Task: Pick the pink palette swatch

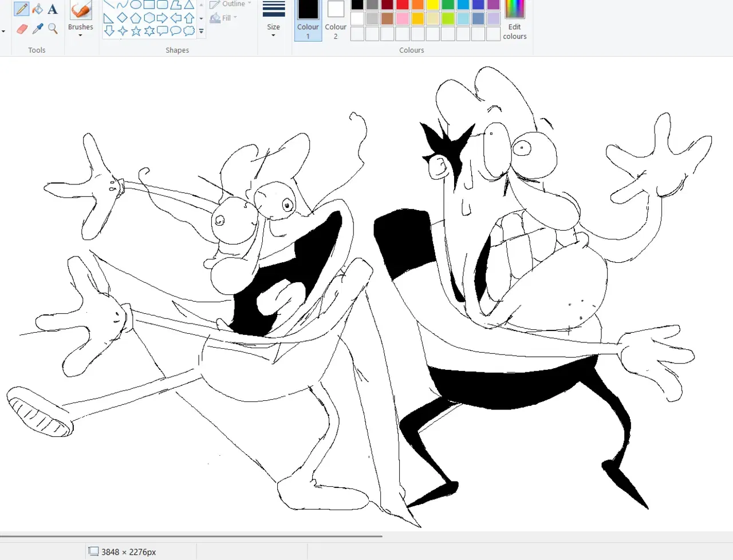Action: (403, 18)
